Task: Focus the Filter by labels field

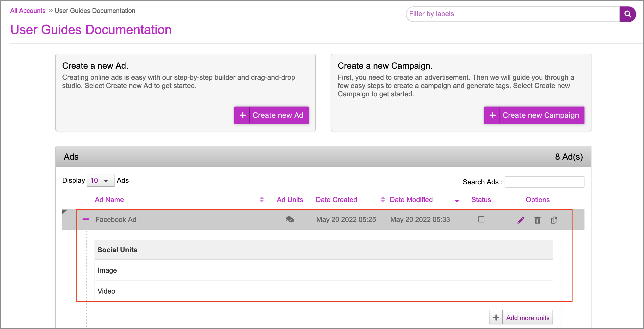Action: pyautogui.click(x=512, y=14)
